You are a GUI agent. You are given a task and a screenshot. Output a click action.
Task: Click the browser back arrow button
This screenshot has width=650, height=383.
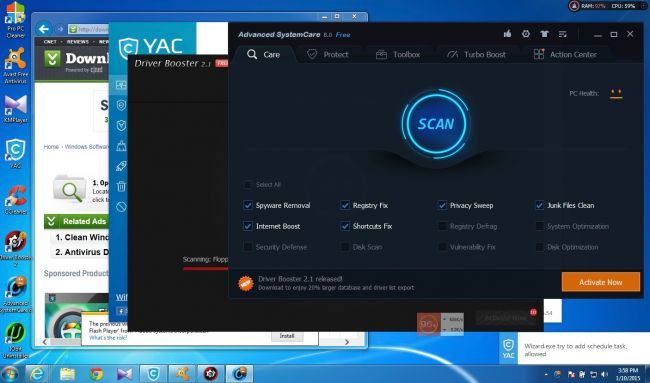pos(44,29)
